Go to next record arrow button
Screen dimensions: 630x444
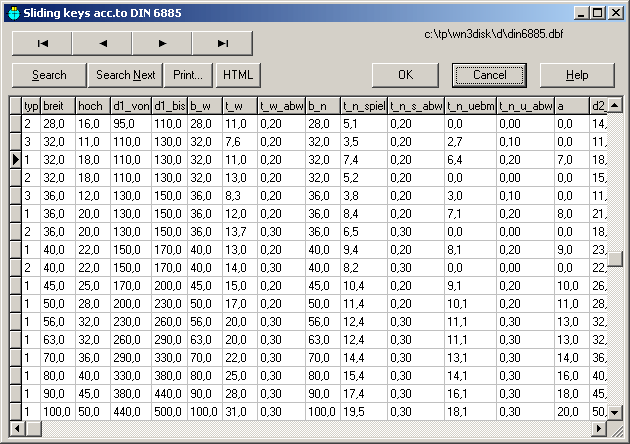pyautogui.click(x=162, y=43)
